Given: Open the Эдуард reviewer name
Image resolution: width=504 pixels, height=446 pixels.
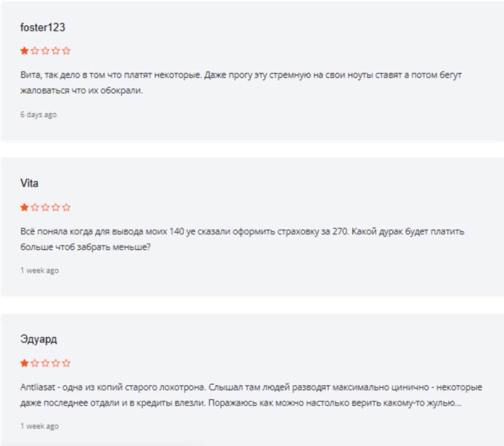Looking at the screenshot, I should [x=38, y=340].
